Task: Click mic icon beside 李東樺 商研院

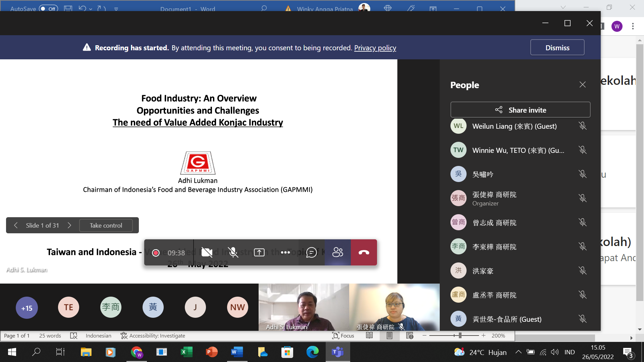Action: [x=583, y=246]
